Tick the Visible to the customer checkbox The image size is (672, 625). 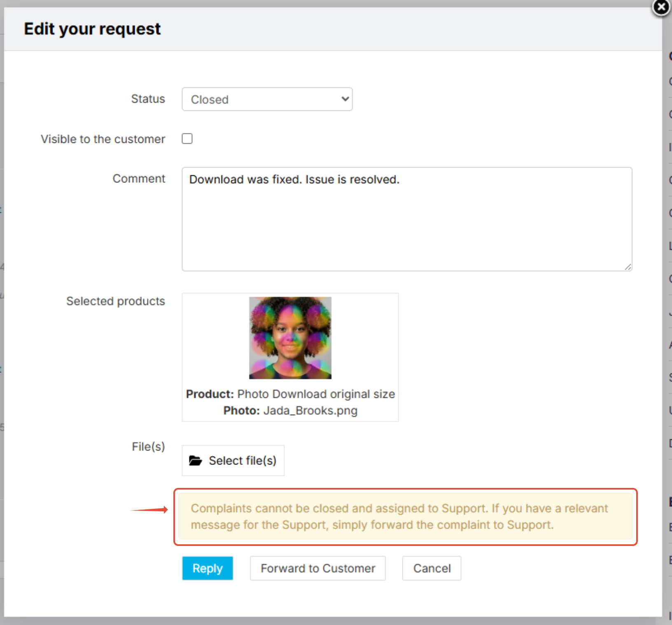point(187,139)
